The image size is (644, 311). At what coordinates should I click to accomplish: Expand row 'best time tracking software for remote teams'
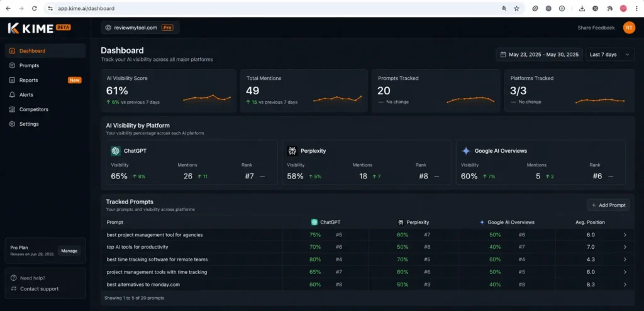(x=625, y=259)
